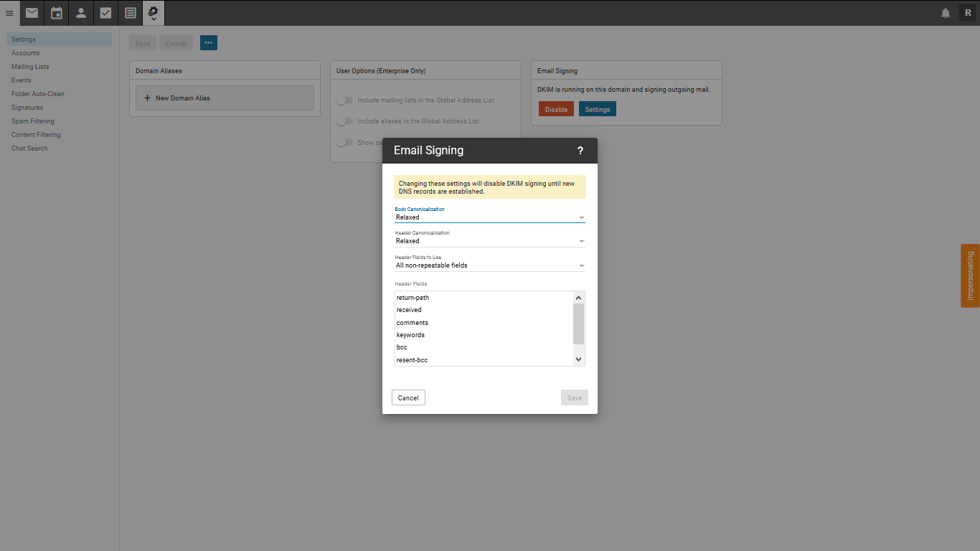Screen dimensions: 980x551
Task: Open the Calendar icon in top bar
Action: coord(56,13)
